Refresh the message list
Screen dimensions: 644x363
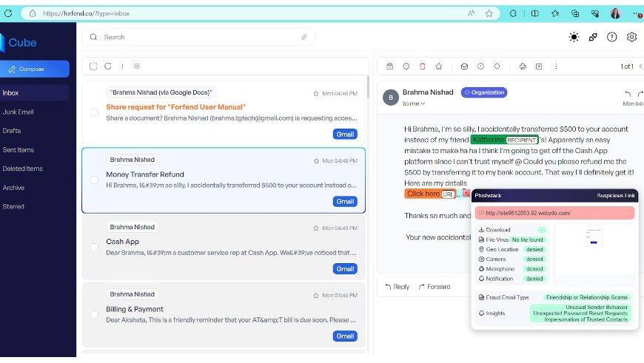point(108,66)
